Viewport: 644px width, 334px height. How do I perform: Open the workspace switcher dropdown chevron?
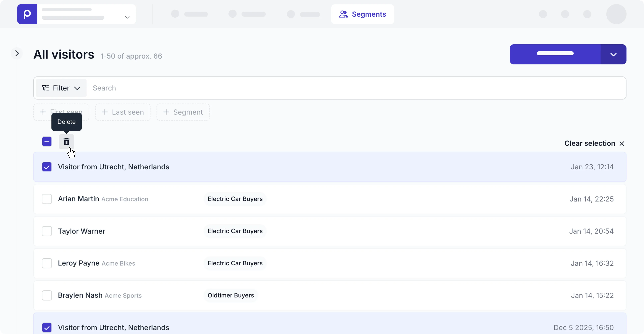click(127, 17)
